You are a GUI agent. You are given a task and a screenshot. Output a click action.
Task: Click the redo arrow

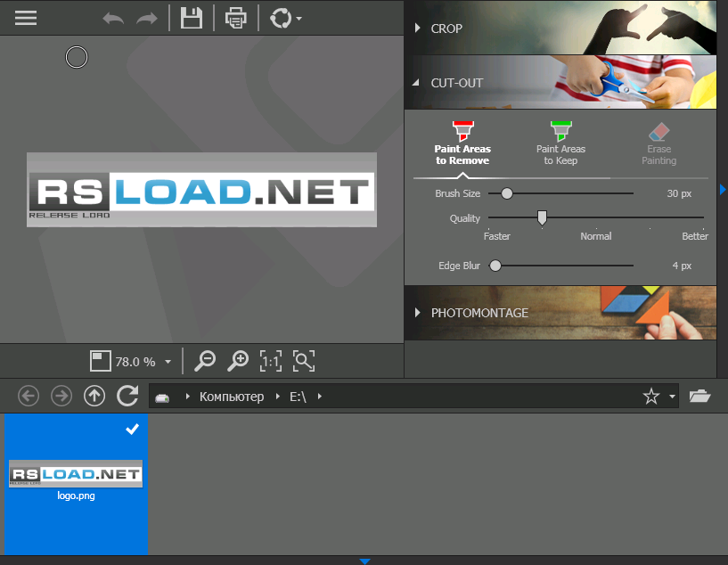tap(147, 19)
